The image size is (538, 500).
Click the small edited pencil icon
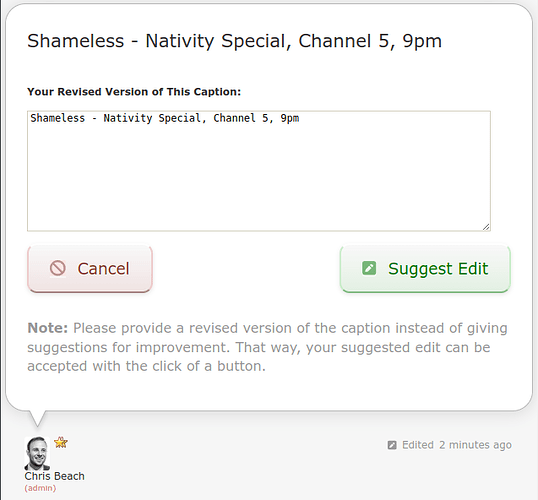pyautogui.click(x=392, y=445)
